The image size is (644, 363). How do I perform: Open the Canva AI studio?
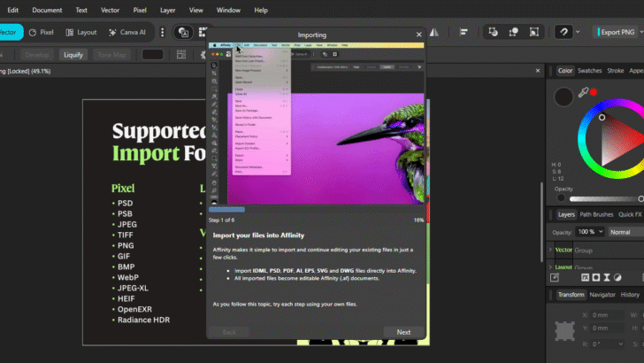[x=127, y=32]
